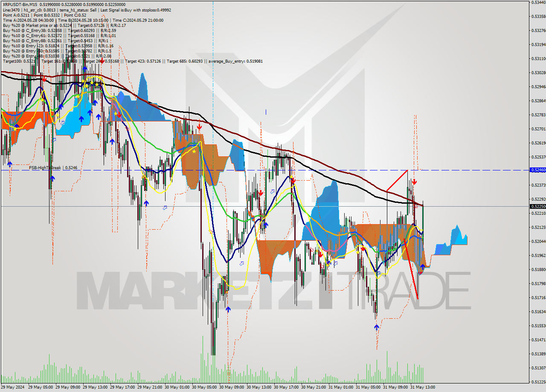Image resolution: width=546 pixels, height=392 pixels.
Task: Click the black current price tag 0.5225
Action: click(x=537, y=206)
